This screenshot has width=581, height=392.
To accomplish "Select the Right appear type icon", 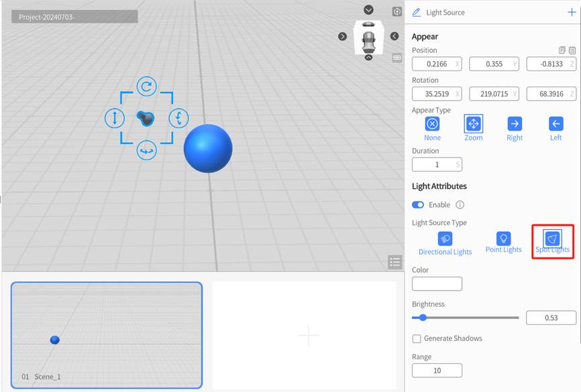I will coord(514,125).
